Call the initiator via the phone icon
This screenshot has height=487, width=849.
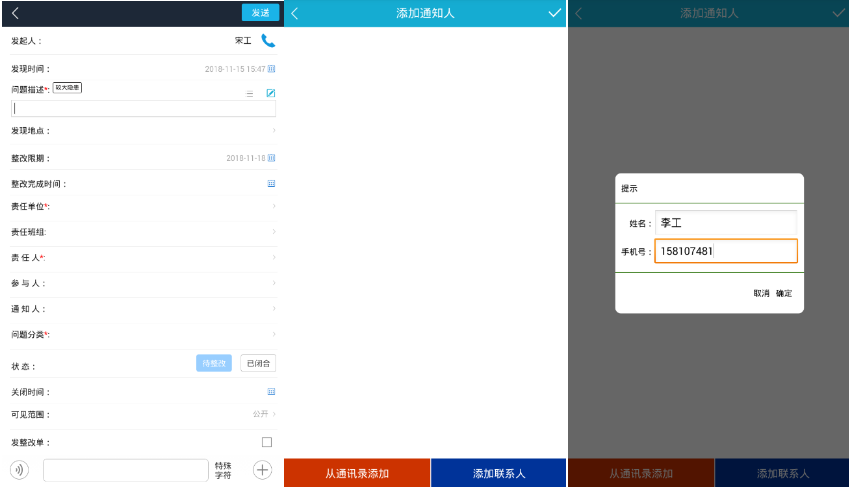click(x=268, y=41)
